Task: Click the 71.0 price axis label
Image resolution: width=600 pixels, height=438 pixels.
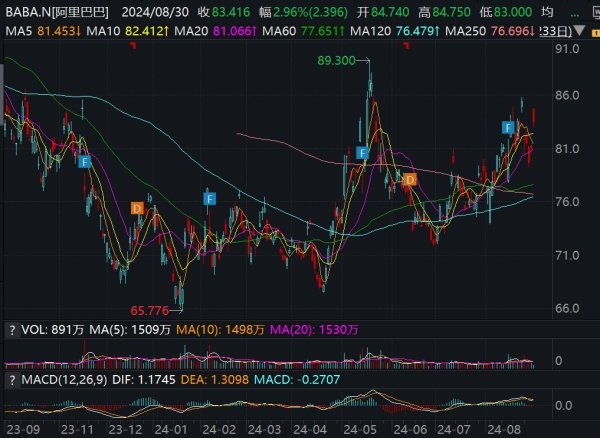Action: pyautogui.click(x=567, y=255)
